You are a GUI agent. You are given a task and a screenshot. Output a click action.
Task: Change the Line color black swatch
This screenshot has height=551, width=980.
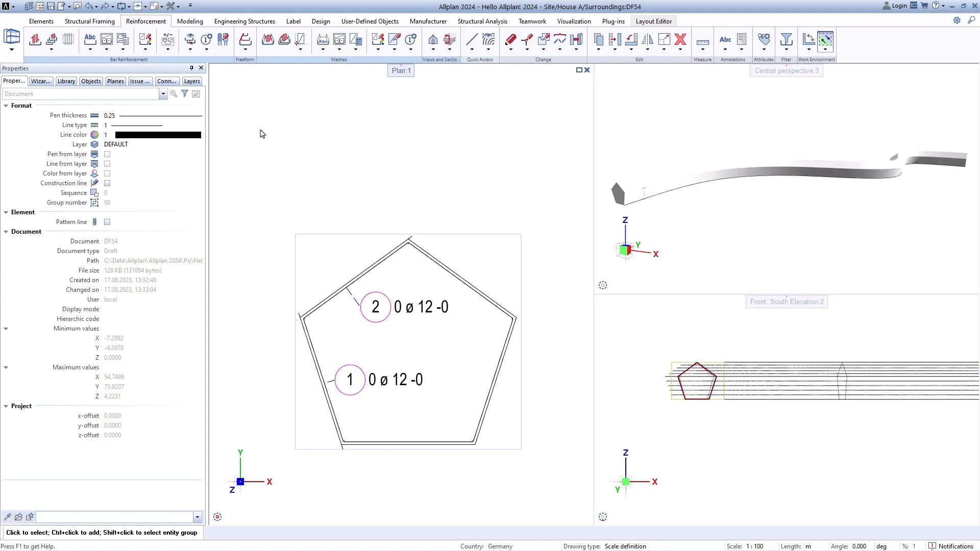(x=158, y=135)
